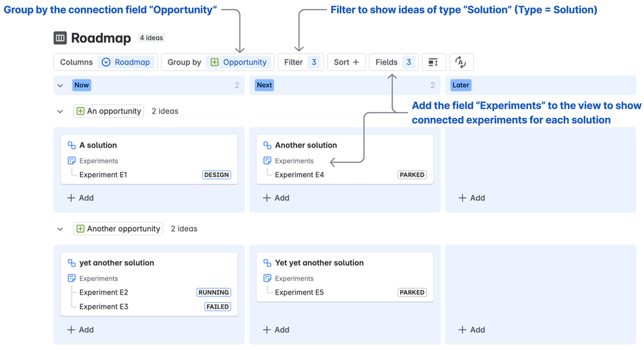
Task: Click the auto-save sync icon
Action: tap(461, 63)
